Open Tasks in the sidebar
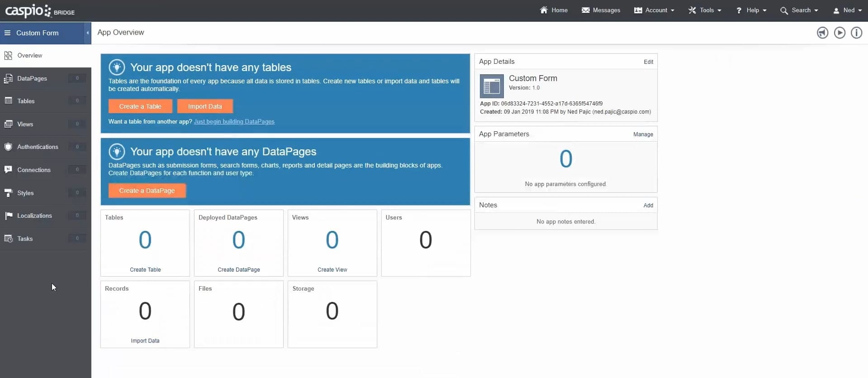This screenshot has height=378, width=868. (x=25, y=239)
